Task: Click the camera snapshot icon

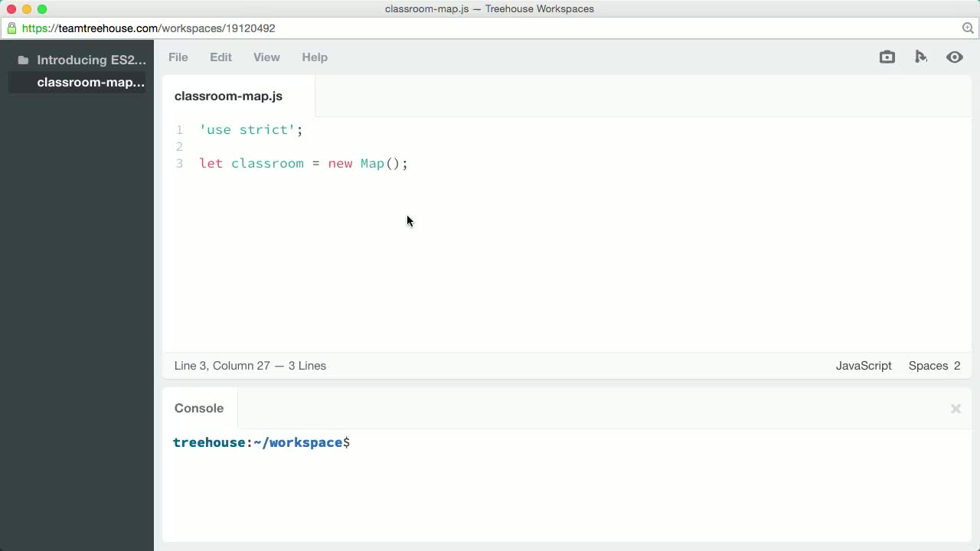Action: (887, 57)
